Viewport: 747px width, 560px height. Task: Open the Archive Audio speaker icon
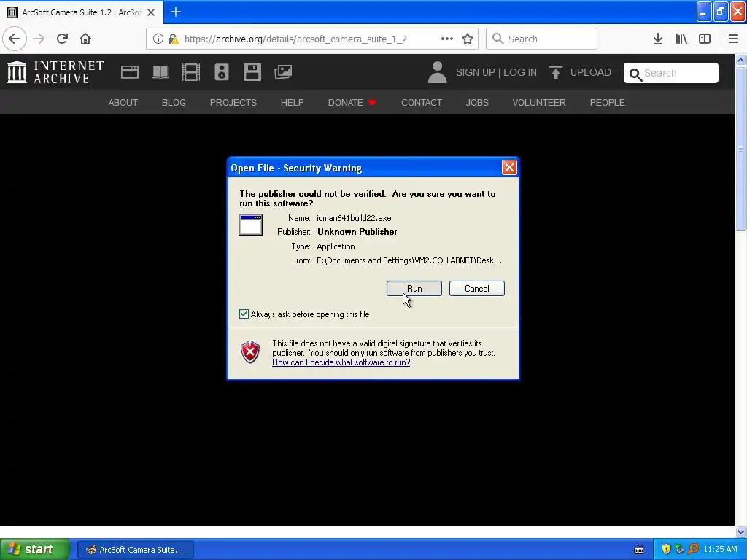[x=222, y=72]
